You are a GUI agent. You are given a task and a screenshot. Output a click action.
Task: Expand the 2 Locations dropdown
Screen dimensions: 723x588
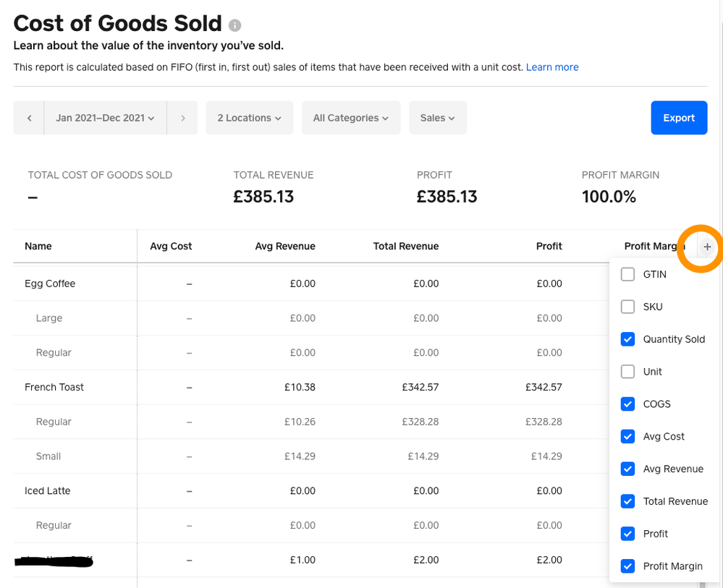(x=249, y=118)
